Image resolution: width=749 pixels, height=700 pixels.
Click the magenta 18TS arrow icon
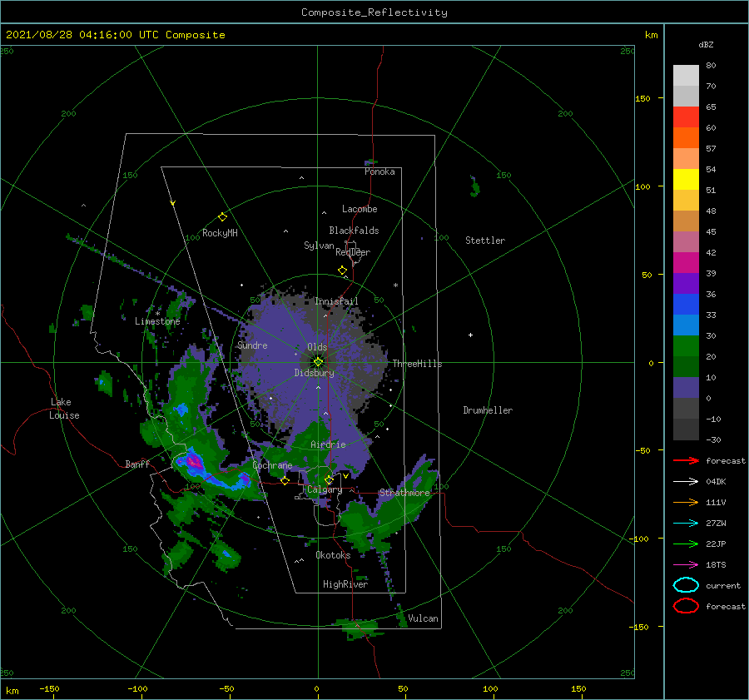pos(686,564)
